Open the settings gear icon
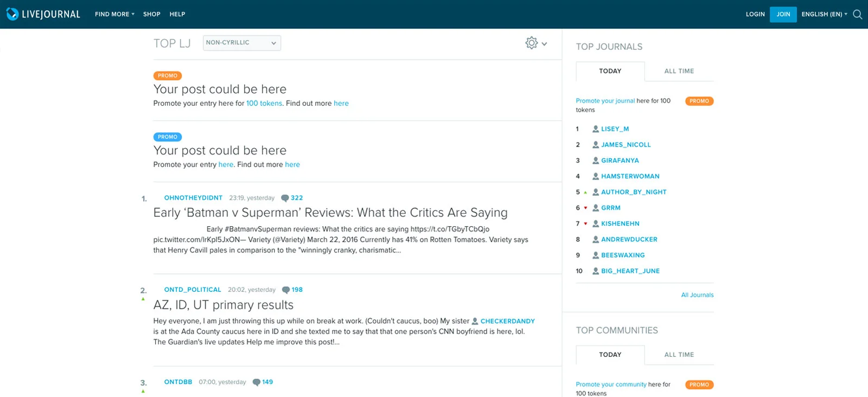This screenshot has width=868, height=397. coord(532,43)
